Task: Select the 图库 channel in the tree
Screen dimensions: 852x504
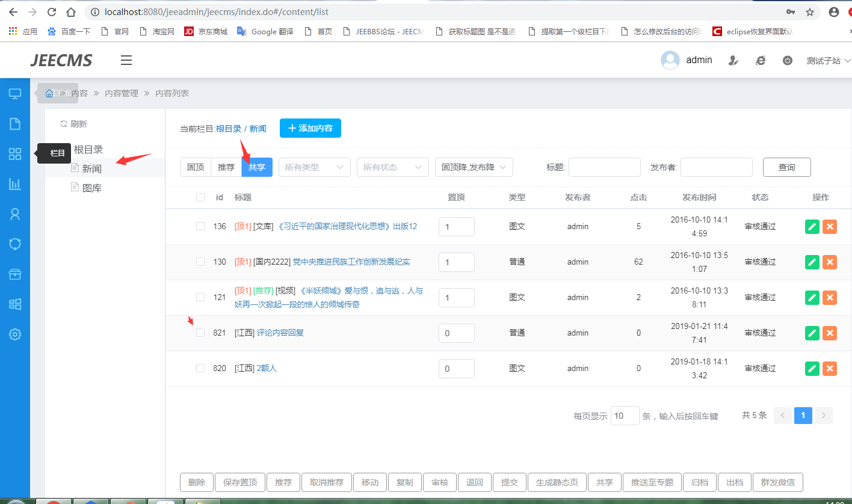Action: tap(91, 188)
